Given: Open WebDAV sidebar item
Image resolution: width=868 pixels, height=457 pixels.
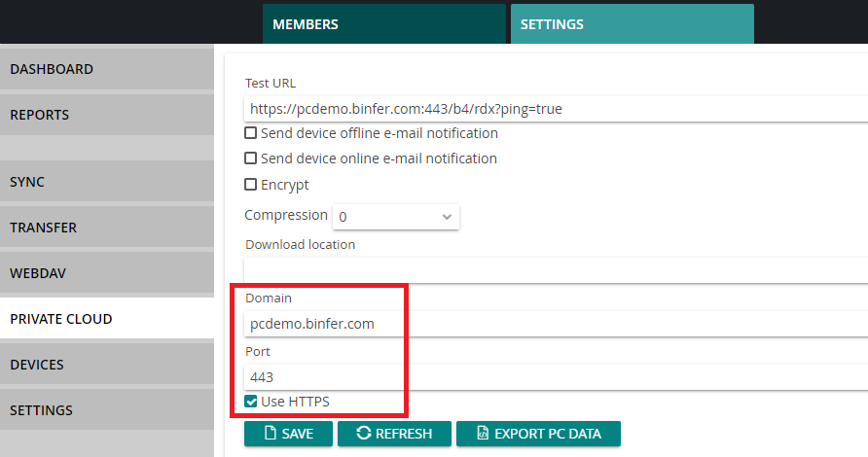Looking at the screenshot, I should tap(107, 273).
